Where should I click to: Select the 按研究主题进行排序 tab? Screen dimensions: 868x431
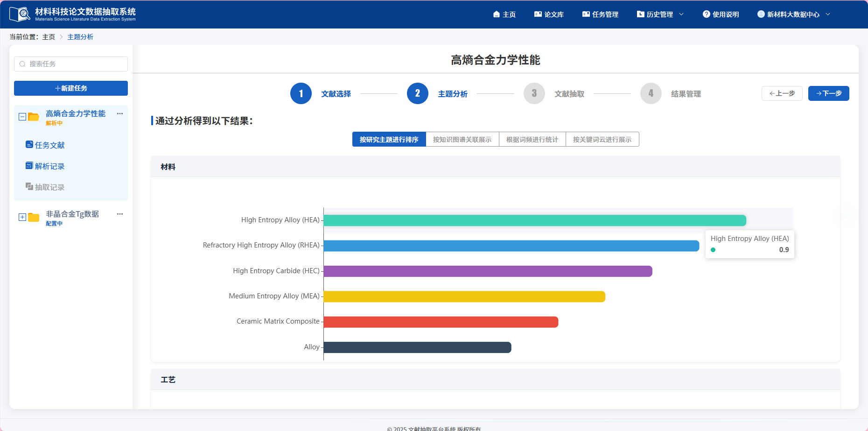click(389, 139)
